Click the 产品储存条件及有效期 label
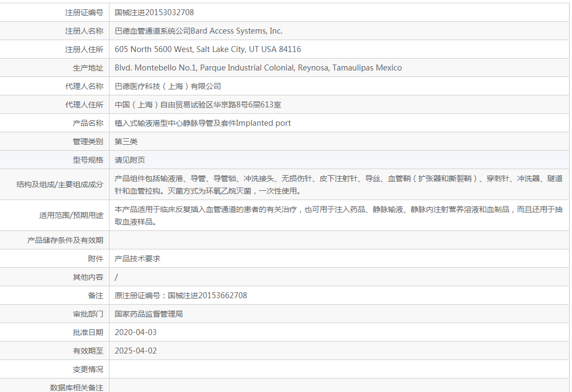Viewport: 572px width, 392px height. tap(65, 240)
